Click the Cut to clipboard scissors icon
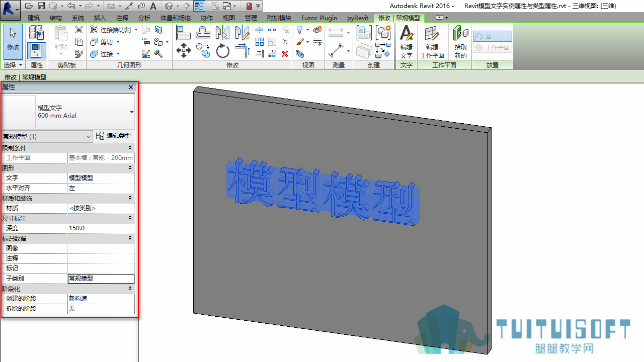This screenshot has height=362, width=644. [79, 30]
